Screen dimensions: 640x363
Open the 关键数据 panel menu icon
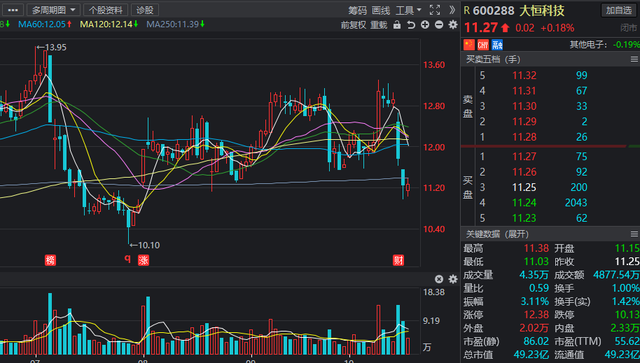[x=634, y=234]
